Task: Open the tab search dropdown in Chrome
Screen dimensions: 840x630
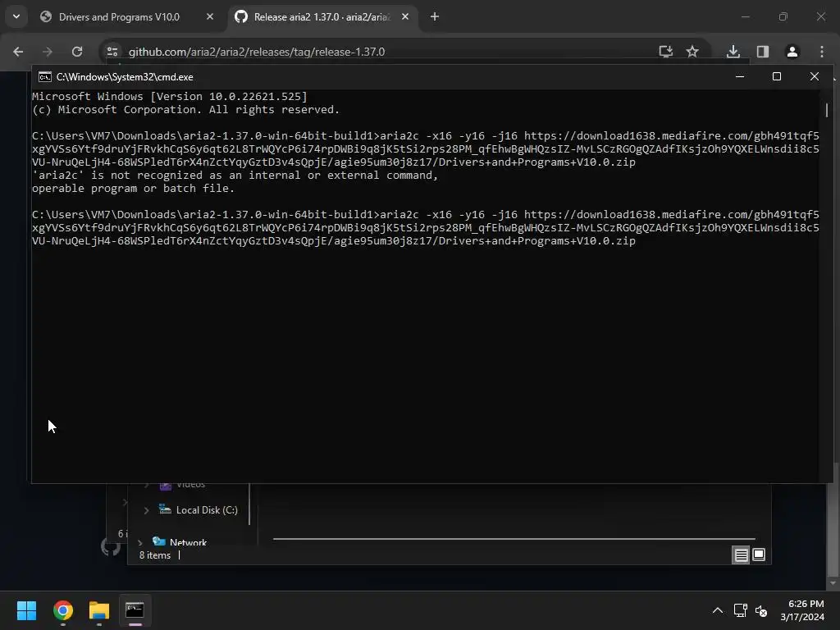Action: pyautogui.click(x=16, y=16)
